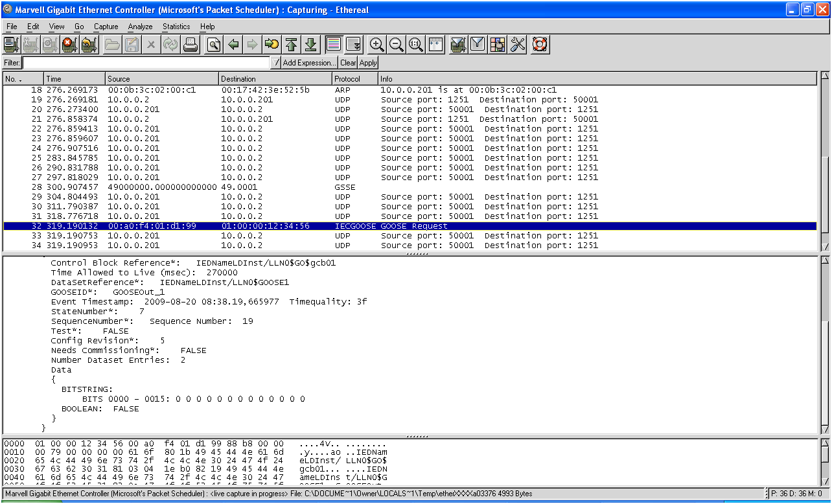Viewport: 832px width, 504px height.
Task: Click the Zoom in magnifier icon
Action: 376,45
